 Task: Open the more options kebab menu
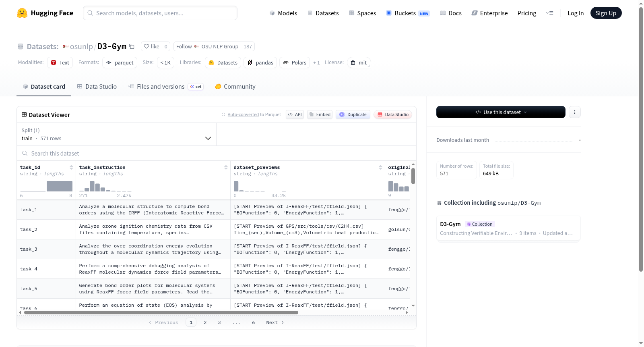point(575,112)
